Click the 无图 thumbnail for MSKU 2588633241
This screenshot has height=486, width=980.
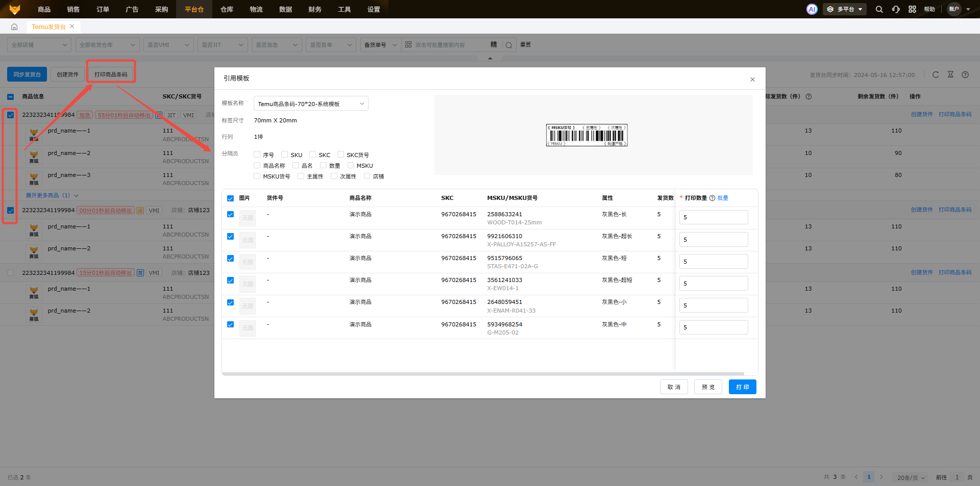click(248, 218)
